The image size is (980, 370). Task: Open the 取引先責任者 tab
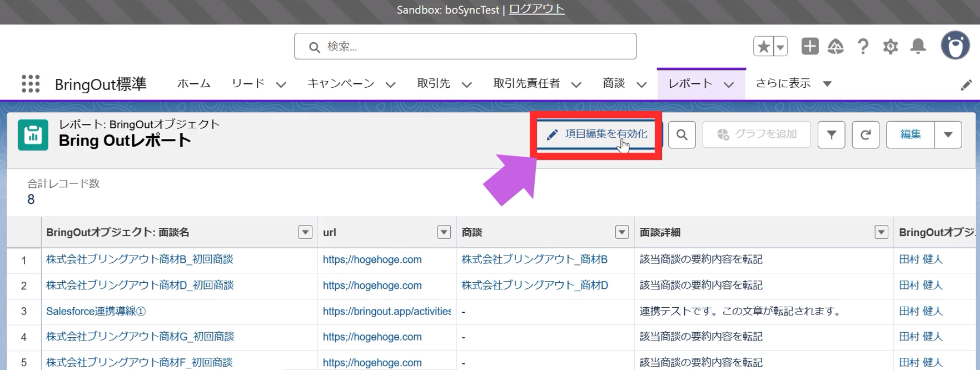point(526,83)
